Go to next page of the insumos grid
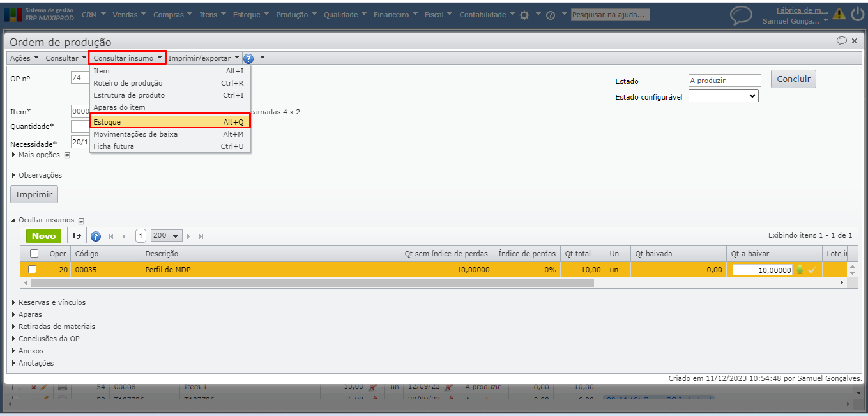This screenshot has width=868, height=416. pyautogui.click(x=189, y=236)
